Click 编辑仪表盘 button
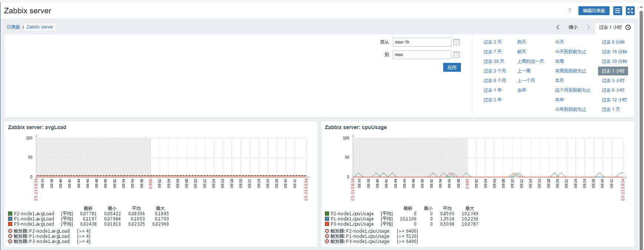 pos(594,11)
